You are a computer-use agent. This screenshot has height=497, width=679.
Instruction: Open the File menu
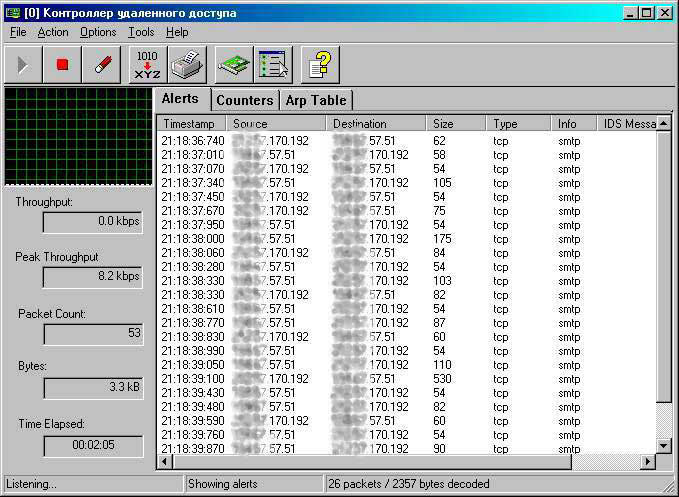(x=18, y=32)
